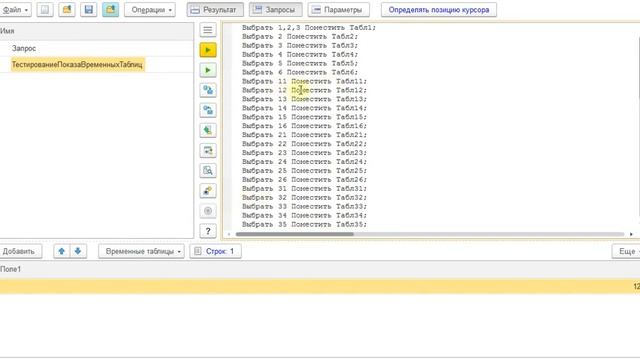Click the line 'Выбрать 2 Поместить Табл2;'
This screenshot has height=360, width=640.
click(x=300, y=37)
